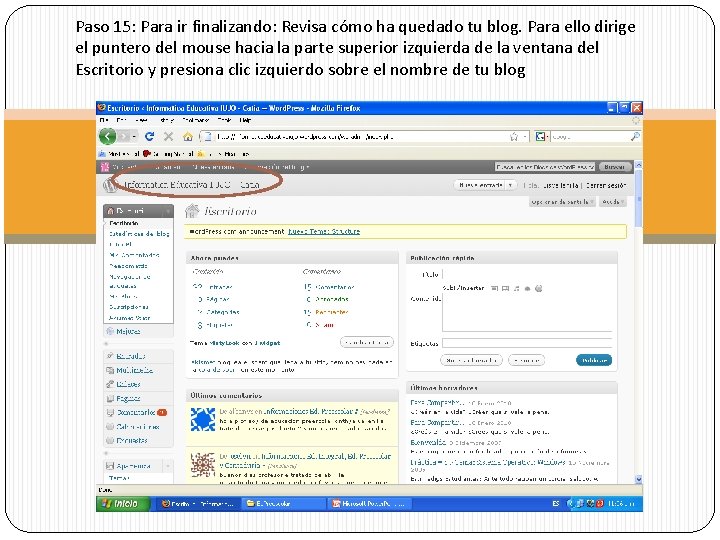The image size is (720, 540).
Task: Reload the page with the refresh icon
Action: pyautogui.click(x=149, y=136)
